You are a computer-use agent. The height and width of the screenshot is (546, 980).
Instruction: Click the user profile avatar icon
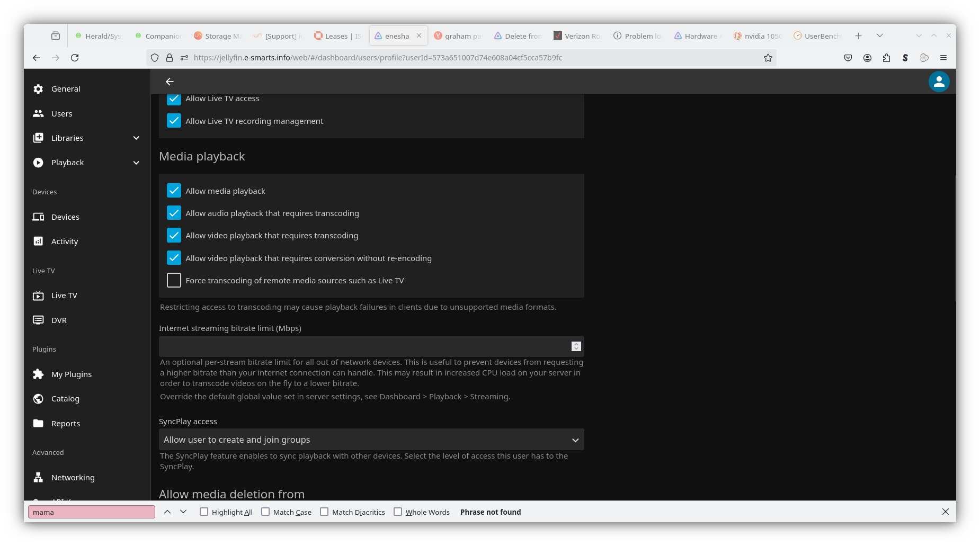coord(939,82)
